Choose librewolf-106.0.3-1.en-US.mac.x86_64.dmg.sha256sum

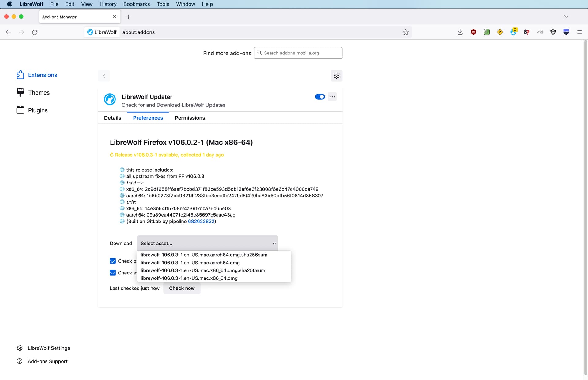point(214,270)
